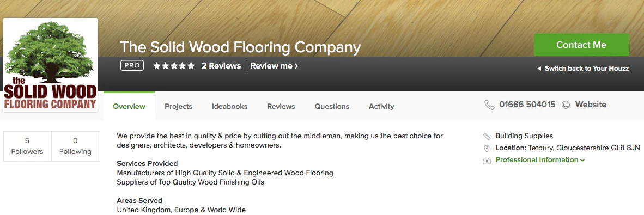This screenshot has height=215, width=644.
Task: Click the phone handset icon
Action: (489, 105)
